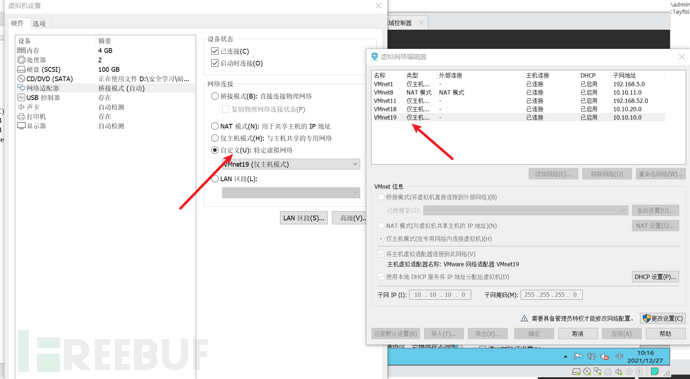Select the CD/DVD (SATA) drive icon

tap(21, 79)
